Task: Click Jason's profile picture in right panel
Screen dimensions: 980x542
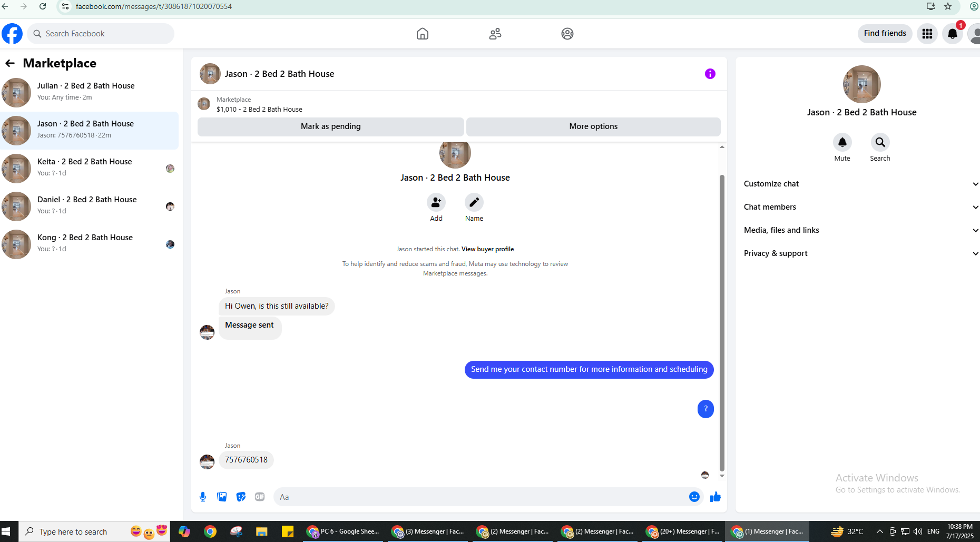Action: pos(862,84)
